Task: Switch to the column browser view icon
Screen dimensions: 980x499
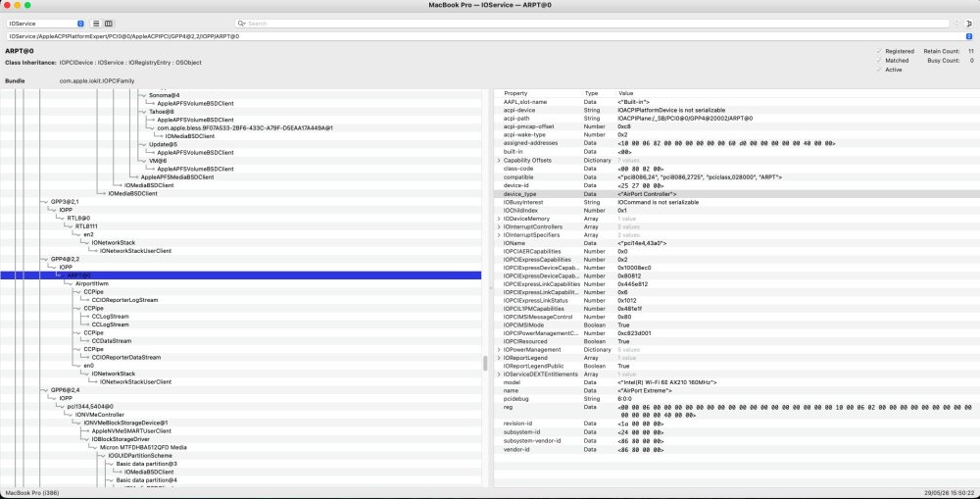Action: [x=108, y=24]
